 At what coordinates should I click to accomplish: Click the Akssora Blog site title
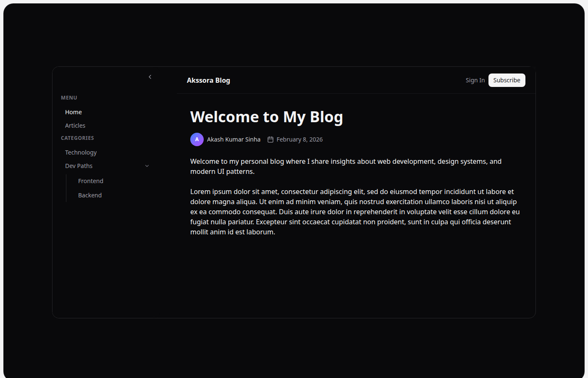(208, 80)
